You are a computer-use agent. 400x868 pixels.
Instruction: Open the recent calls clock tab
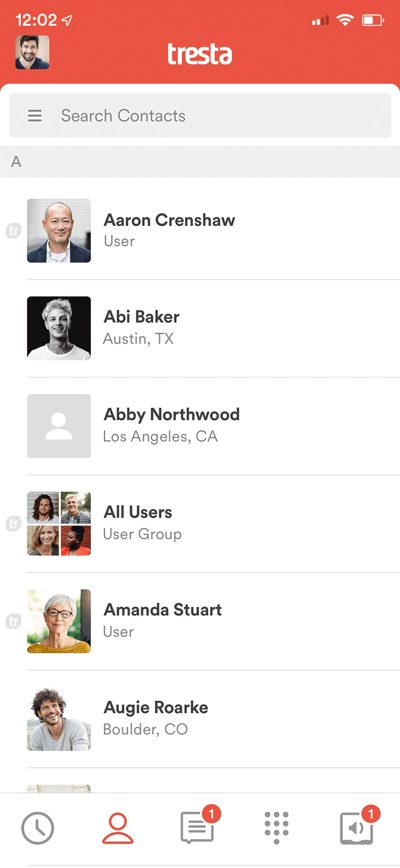[37, 828]
